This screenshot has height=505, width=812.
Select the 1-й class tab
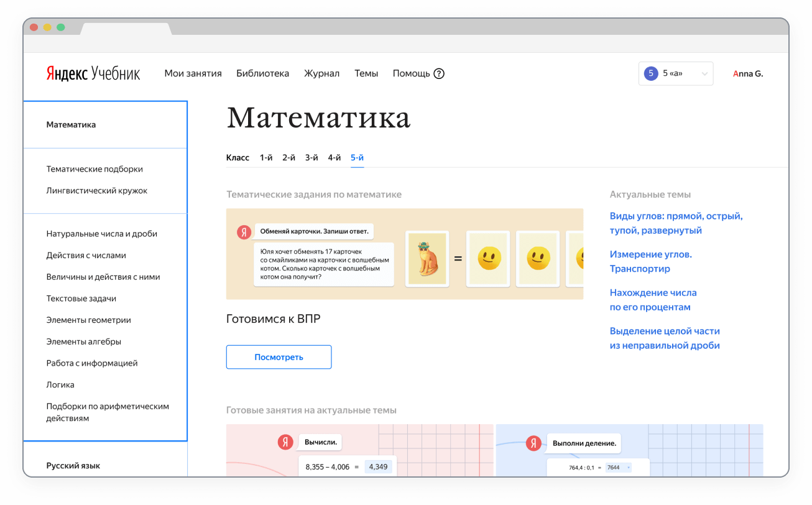tap(266, 158)
